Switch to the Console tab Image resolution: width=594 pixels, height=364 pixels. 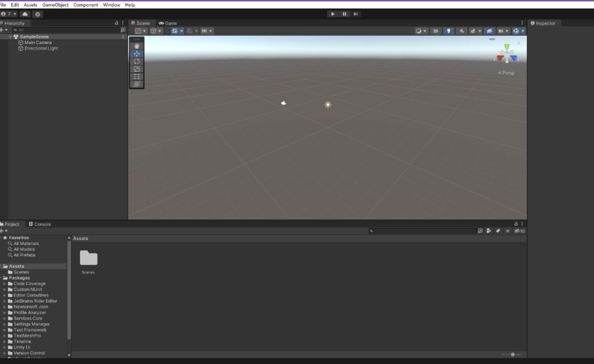point(40,224)
